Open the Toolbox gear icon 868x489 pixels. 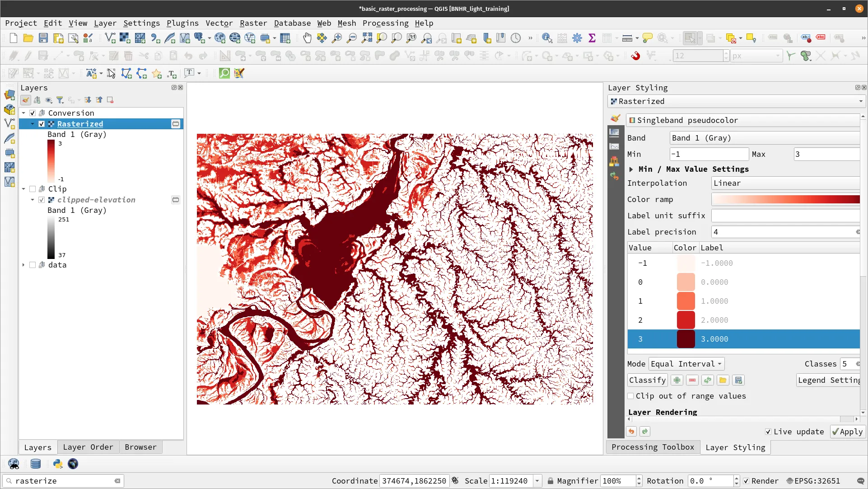point(577,38)
